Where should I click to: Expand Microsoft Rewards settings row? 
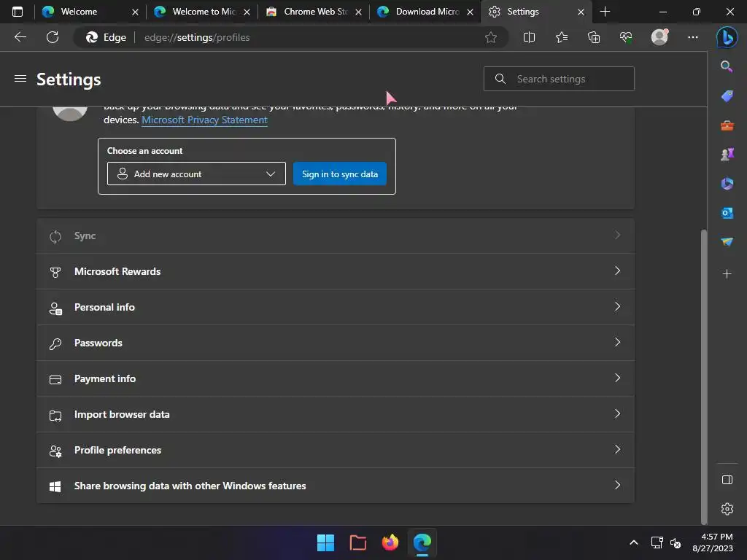coord(336,271)
